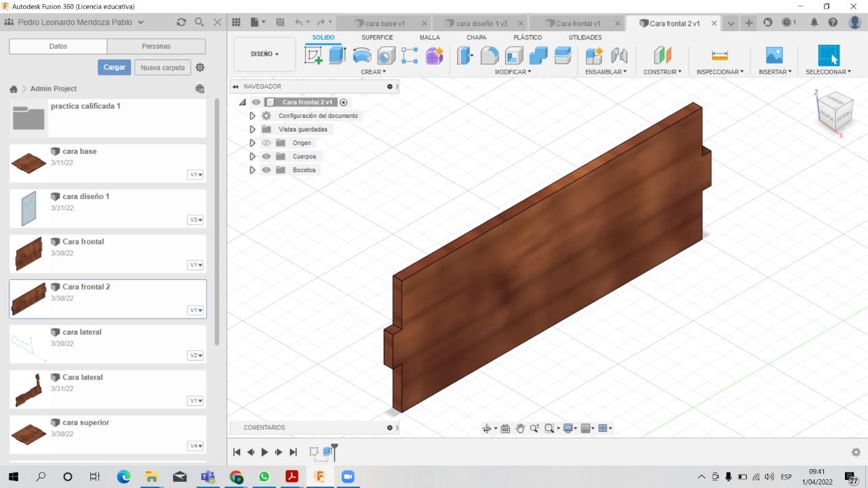Open the DISEÑO workspace dropdown
Screen dimensions: 868x488
(264, 54)
